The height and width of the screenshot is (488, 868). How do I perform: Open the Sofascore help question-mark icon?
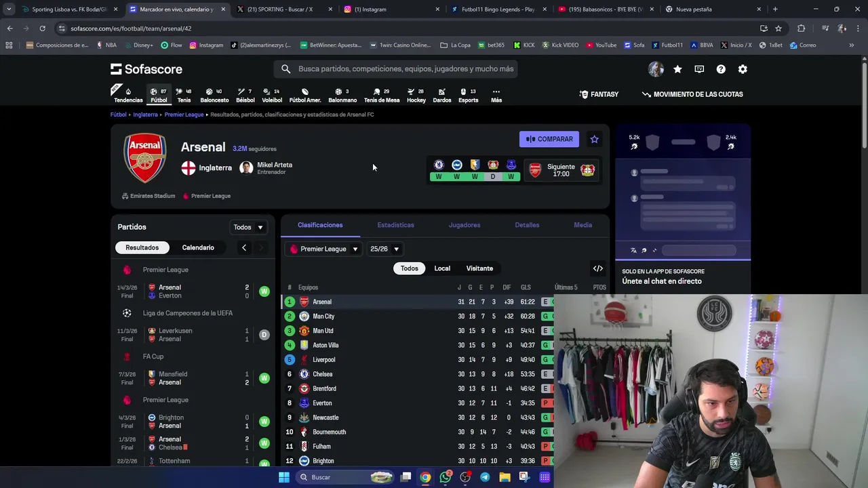(x=721, y=69)
